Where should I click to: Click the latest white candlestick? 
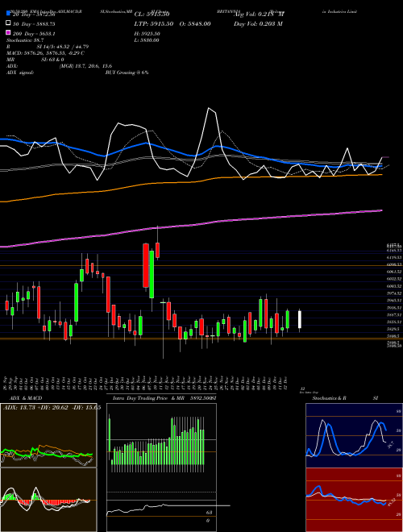click(x=300, y=320)
